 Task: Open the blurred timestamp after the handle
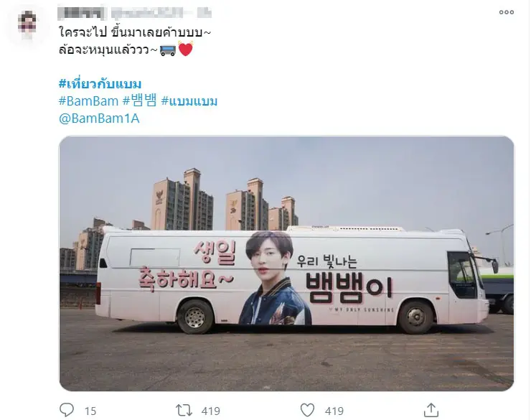tap(204, 12)
